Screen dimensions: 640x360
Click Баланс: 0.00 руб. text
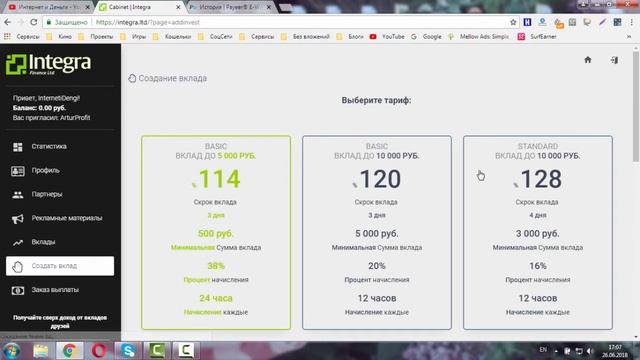click(x=39, y=108)
